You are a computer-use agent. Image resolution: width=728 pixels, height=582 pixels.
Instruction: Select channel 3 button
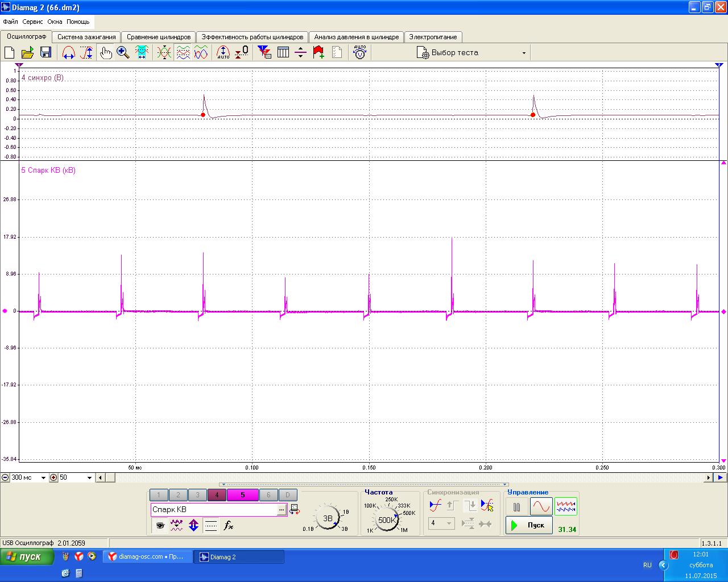click(197, 495)
